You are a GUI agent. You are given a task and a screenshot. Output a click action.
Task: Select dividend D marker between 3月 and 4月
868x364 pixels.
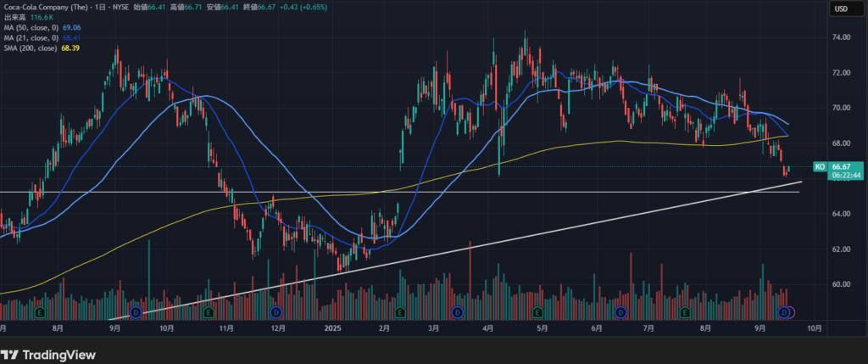click(457, 312)
